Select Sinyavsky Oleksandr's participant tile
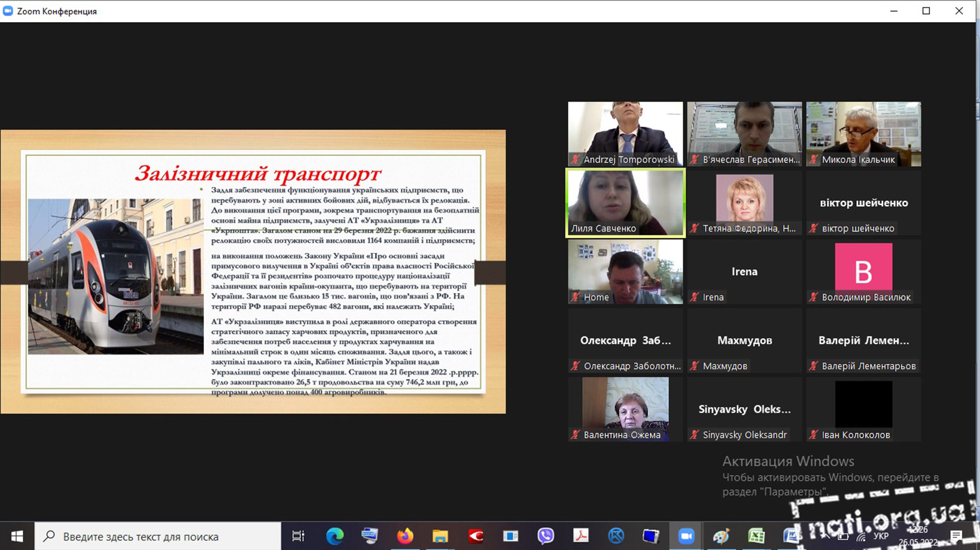 tap(744, 409)
